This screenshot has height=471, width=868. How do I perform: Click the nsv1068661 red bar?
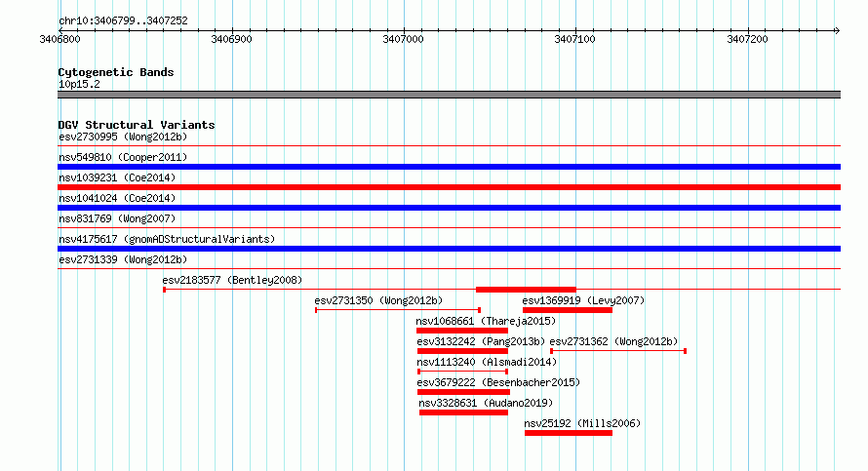[x=462, y=331]
